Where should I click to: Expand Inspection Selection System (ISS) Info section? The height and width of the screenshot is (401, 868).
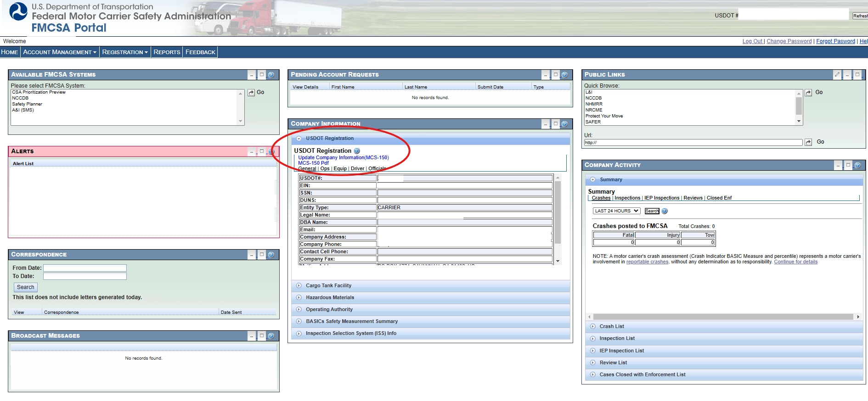coord(299,333)
